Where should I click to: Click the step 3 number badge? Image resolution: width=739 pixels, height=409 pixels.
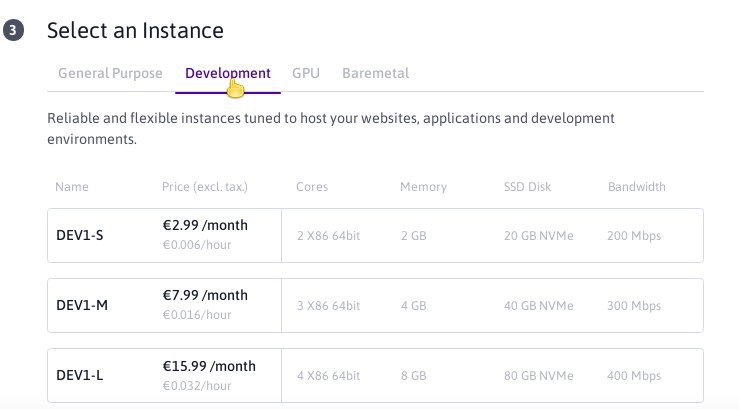tap(13, 30)
